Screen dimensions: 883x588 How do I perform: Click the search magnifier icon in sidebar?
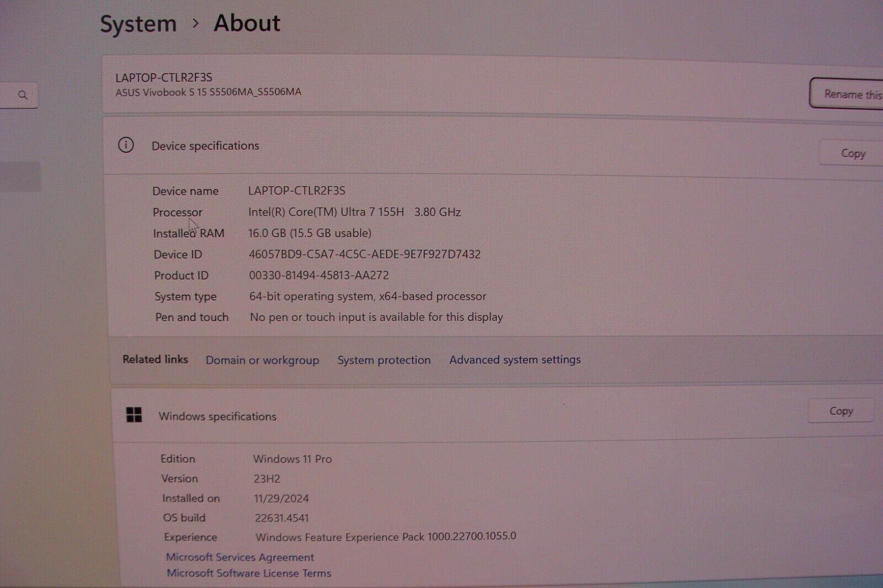pos(23,95)
